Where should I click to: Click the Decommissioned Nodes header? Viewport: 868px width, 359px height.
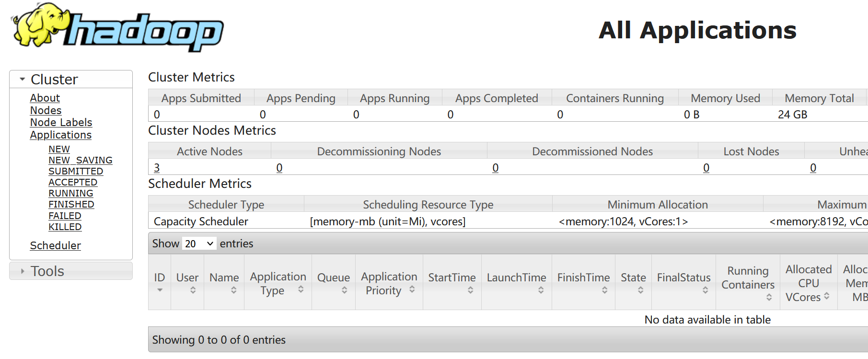point(592,151)
